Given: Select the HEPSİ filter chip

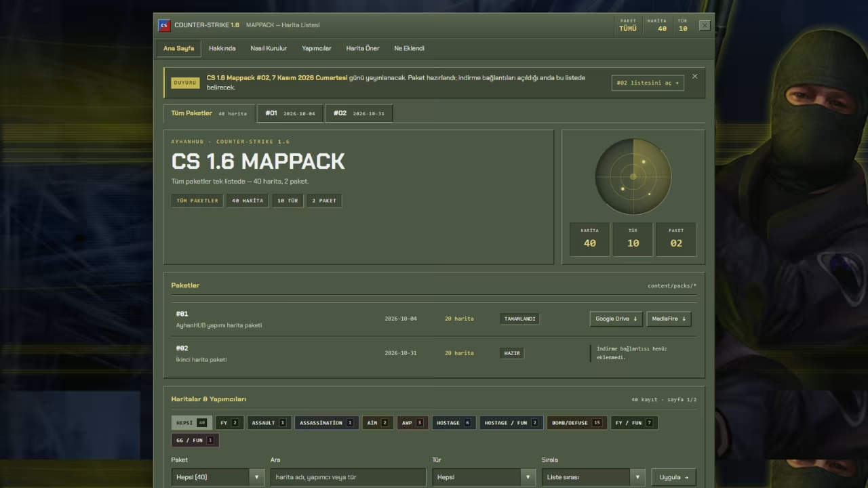Looking at the screenshot, I should (x=191, y=422).
